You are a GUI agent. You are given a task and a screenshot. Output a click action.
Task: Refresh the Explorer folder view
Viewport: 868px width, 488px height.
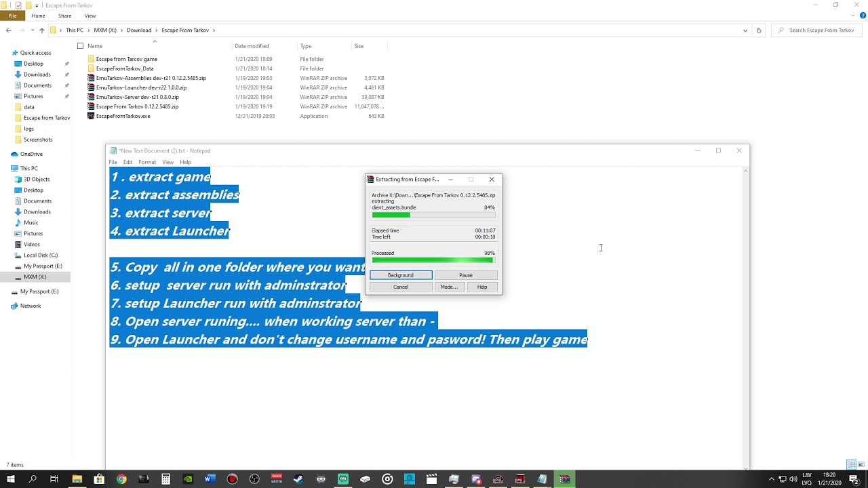pos(759,30)
